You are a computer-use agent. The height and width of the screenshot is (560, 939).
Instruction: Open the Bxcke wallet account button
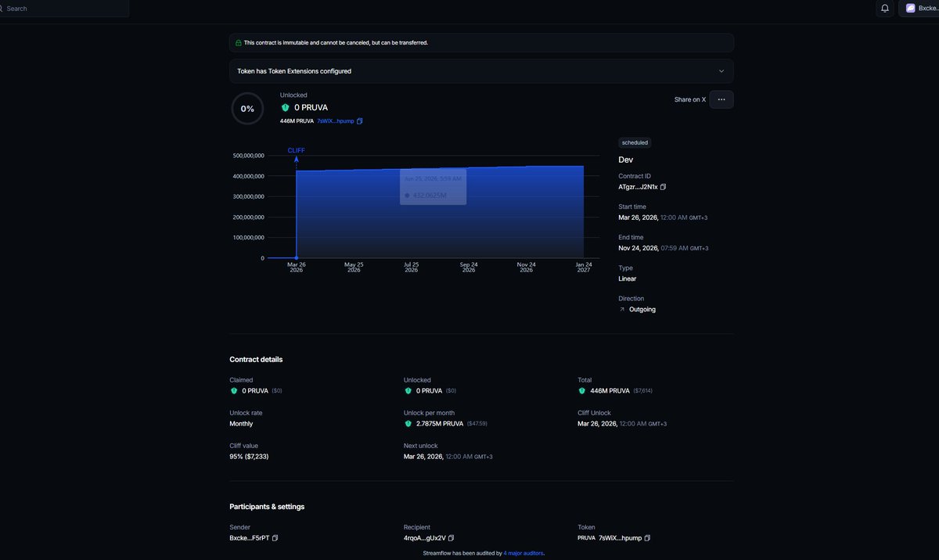[919, 8]
